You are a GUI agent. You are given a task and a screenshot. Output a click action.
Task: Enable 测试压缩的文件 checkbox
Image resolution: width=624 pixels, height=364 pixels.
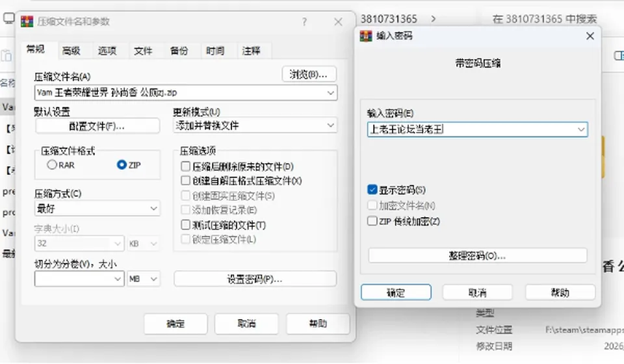click(x=185, y=225)
